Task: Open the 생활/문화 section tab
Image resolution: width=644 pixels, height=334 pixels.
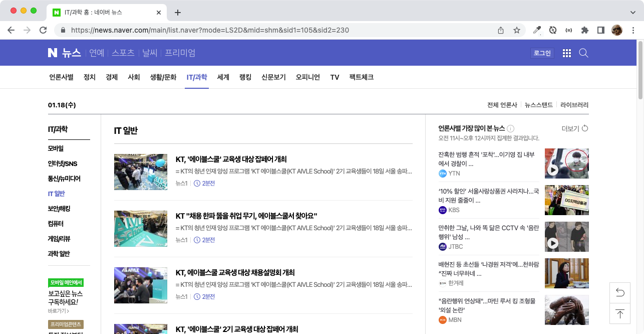Action: [x=163, y=77]
